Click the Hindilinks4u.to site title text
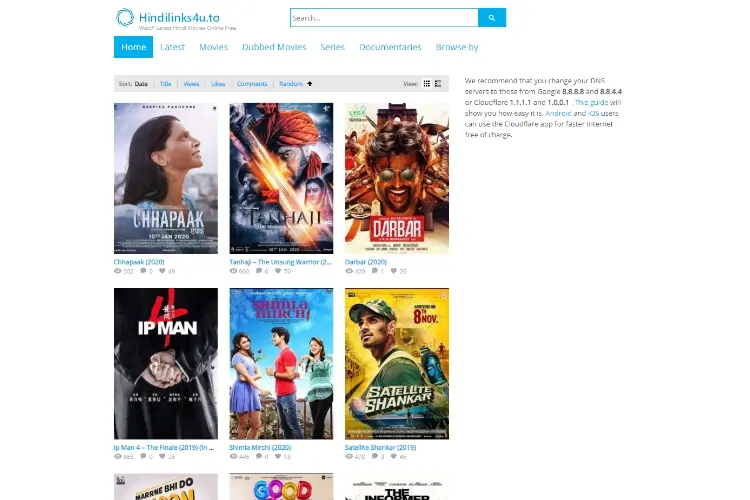 179,18
